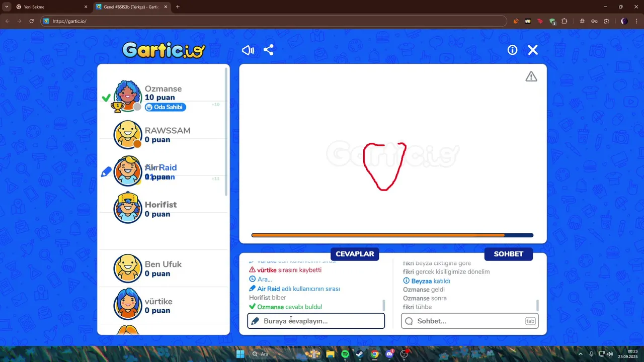Image resolution: width=644 pixels, height=362 pixels.
Task: Click the taskbar volume icon
Action: click(x=610, y=354)
